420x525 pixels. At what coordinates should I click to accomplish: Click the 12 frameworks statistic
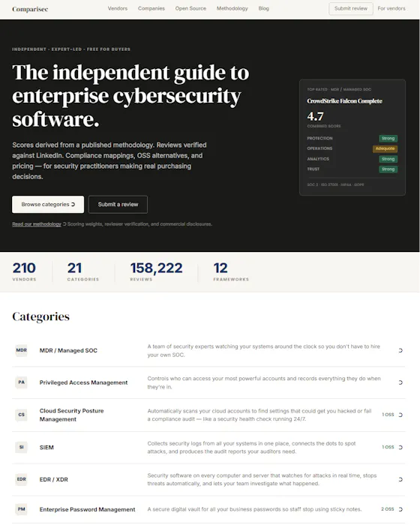pos(231,271)
